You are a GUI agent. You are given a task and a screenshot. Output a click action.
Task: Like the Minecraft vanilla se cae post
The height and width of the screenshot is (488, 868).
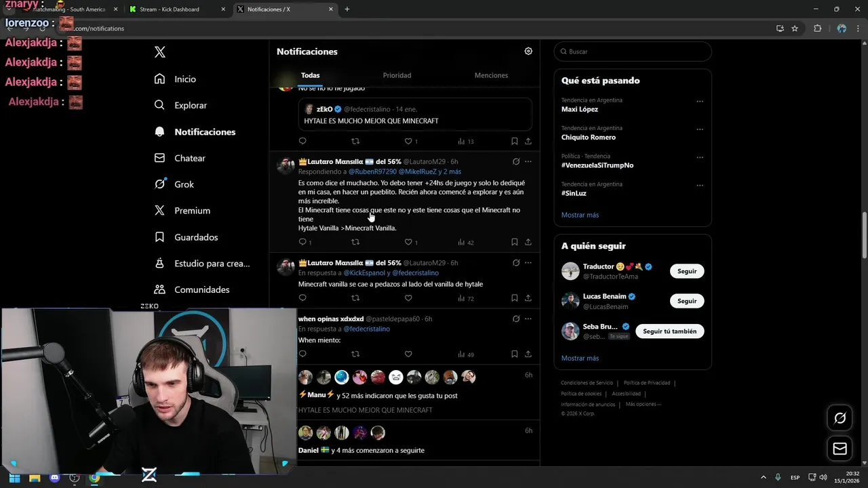408,298
